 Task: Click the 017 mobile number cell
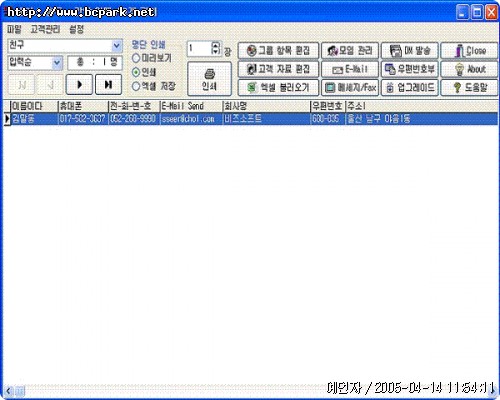83,119
